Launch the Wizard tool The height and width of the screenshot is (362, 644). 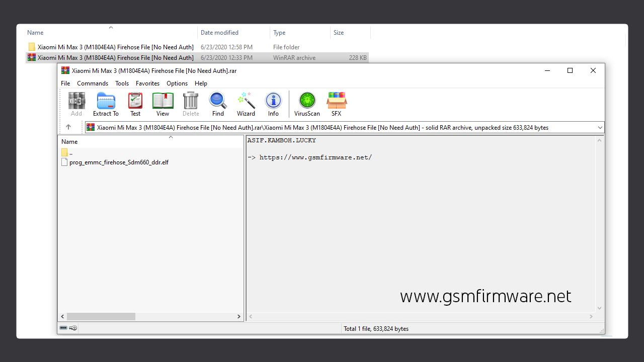coord(246,104)
